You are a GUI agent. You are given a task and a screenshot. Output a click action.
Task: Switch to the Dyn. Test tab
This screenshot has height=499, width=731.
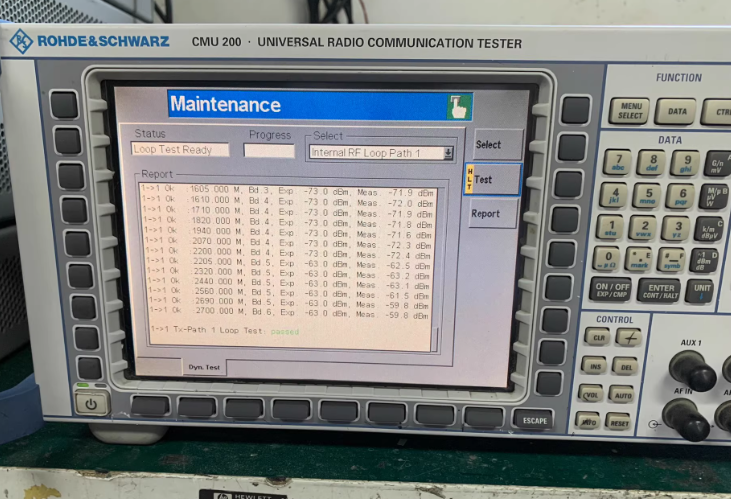[204, 367]
